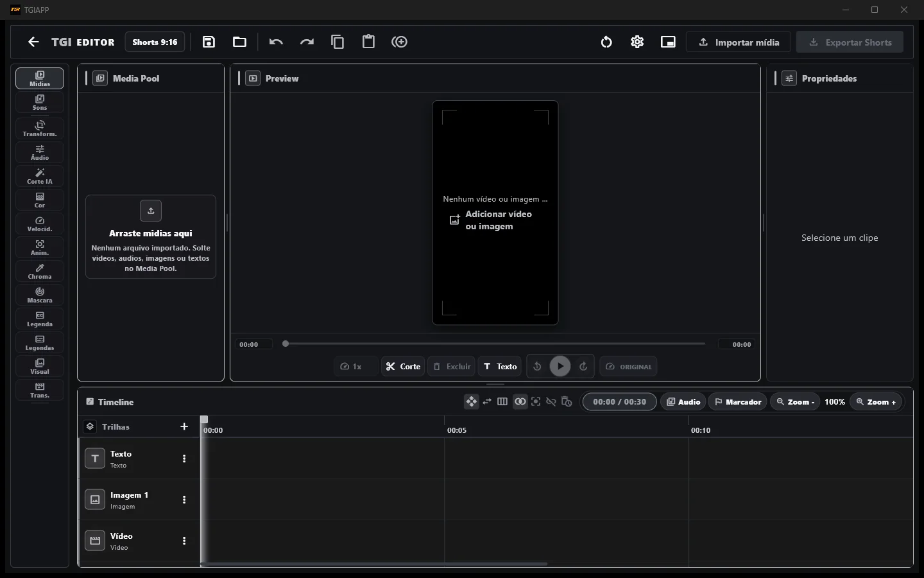This screenshot has width=924, height=578.
Task: Click Zoom + in the timeline
Action: (x=876, y=401)
